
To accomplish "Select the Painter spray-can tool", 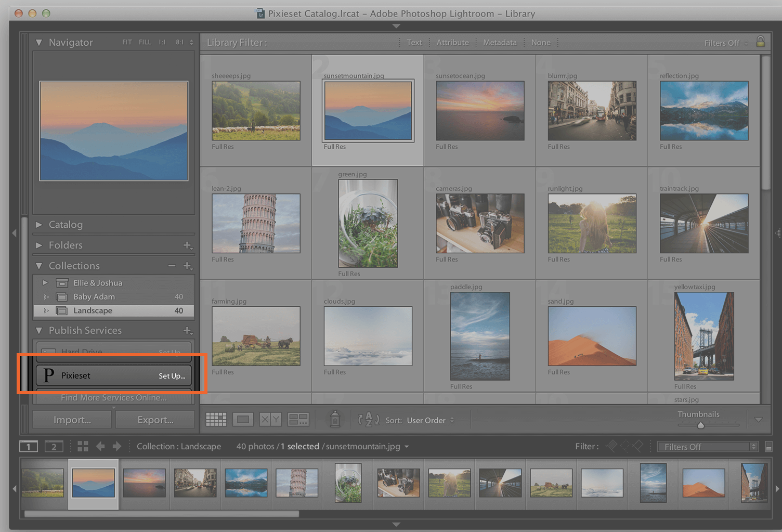I will 334,419.
